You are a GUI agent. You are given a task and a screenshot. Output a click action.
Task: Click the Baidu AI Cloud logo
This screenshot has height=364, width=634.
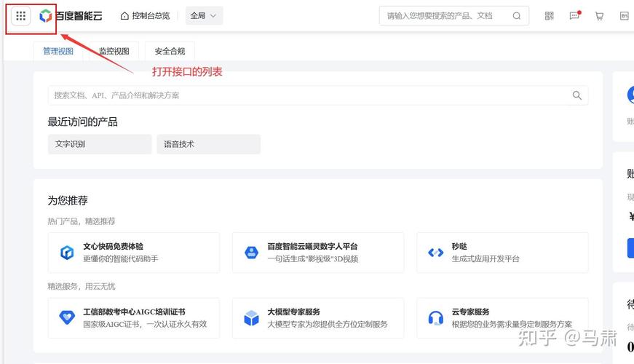coord(71,16)
